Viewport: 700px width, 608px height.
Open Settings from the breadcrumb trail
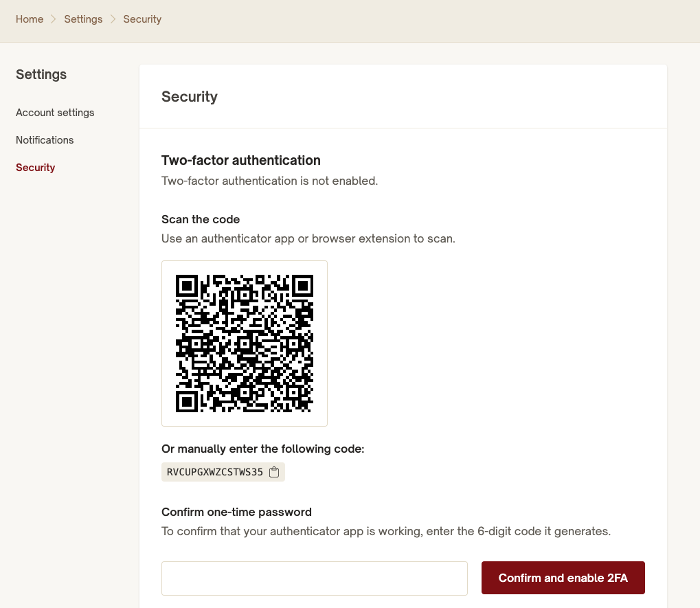pyautogui.click(x=83, y=19)
